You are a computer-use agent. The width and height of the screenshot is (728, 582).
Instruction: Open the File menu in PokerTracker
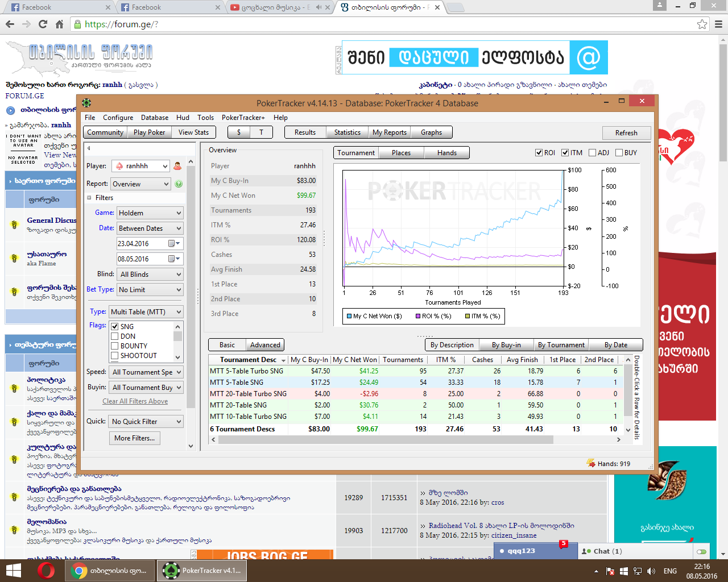pos(90,118)
